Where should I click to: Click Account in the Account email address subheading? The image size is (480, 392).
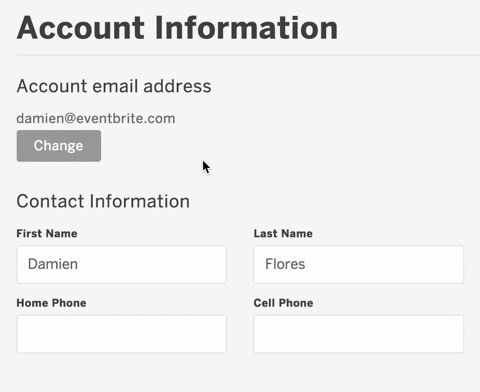pyautogui.click(x=52, y=86)
